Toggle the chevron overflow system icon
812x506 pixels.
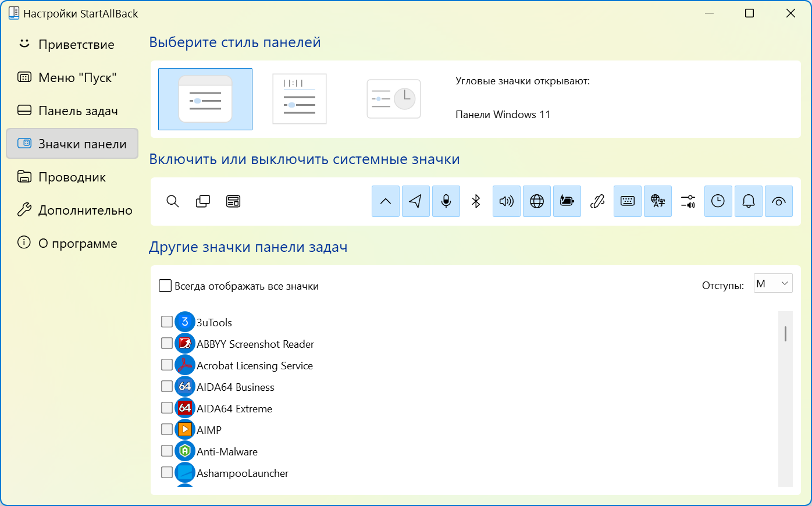[x=386, y=201]
